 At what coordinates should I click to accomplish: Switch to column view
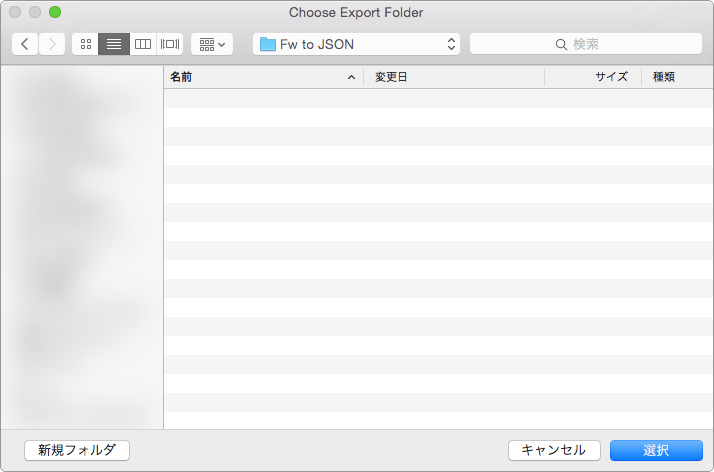142,44
